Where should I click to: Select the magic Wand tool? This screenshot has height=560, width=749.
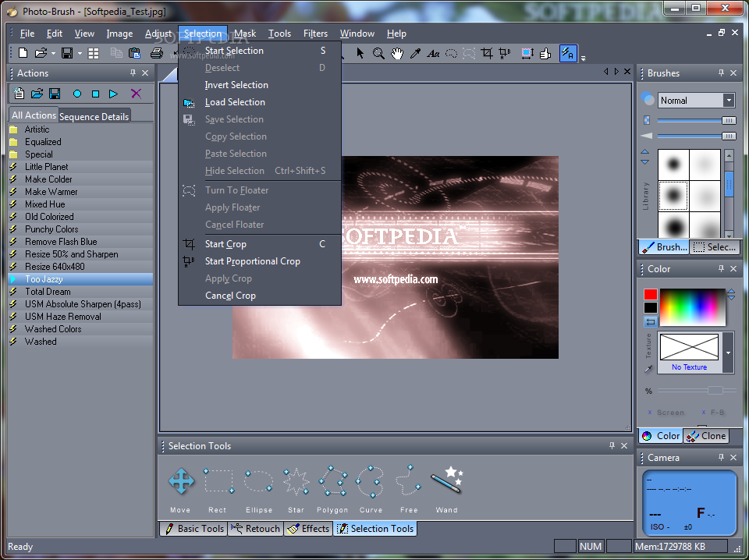446,480
